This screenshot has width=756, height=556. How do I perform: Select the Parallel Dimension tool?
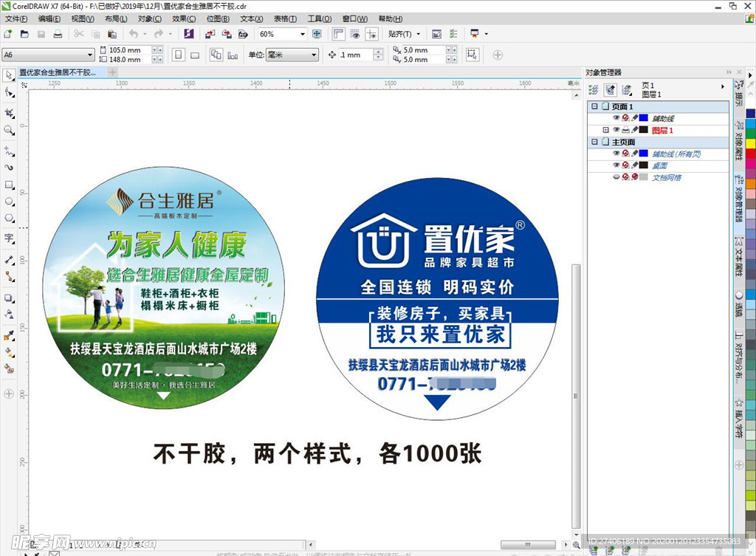[x=9, y=260]
